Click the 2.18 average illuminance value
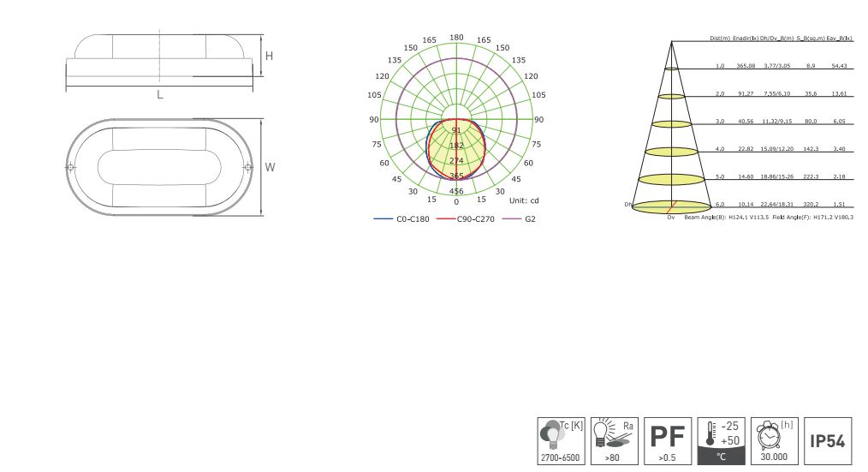 [839, 176]
